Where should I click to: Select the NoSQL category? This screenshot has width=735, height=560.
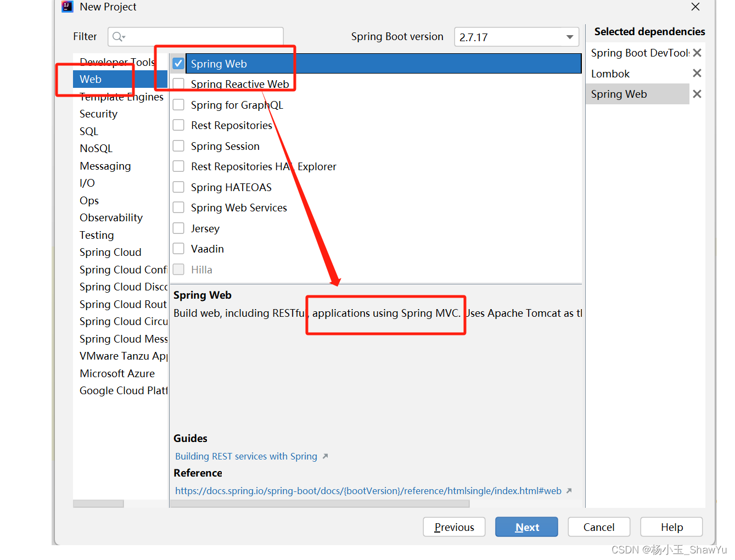(96, 148)
